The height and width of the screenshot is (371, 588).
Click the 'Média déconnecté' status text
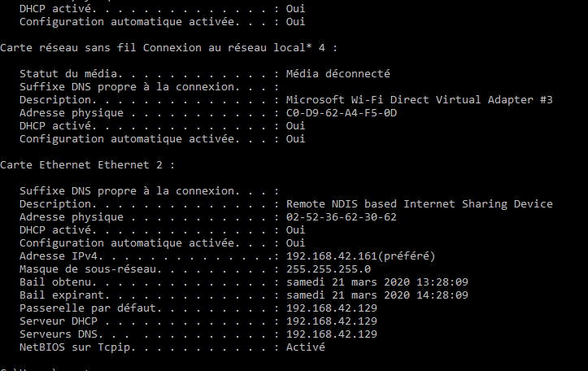338,74
